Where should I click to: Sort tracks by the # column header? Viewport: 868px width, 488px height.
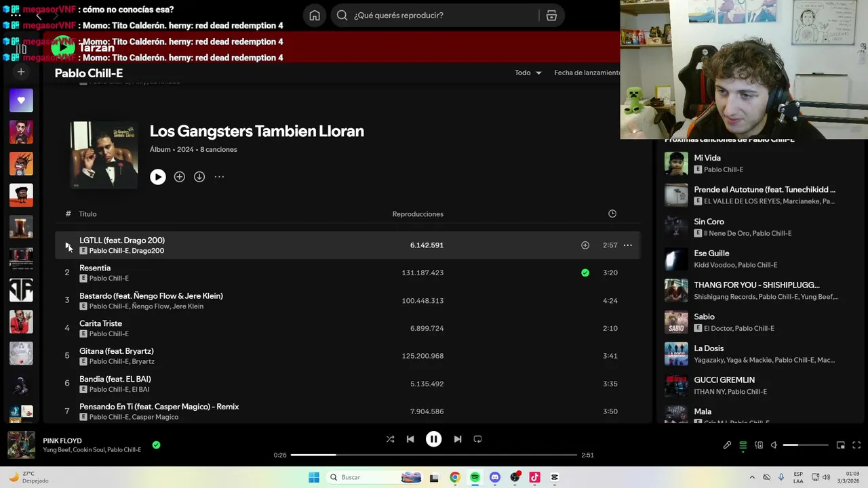tap(68, 213)
